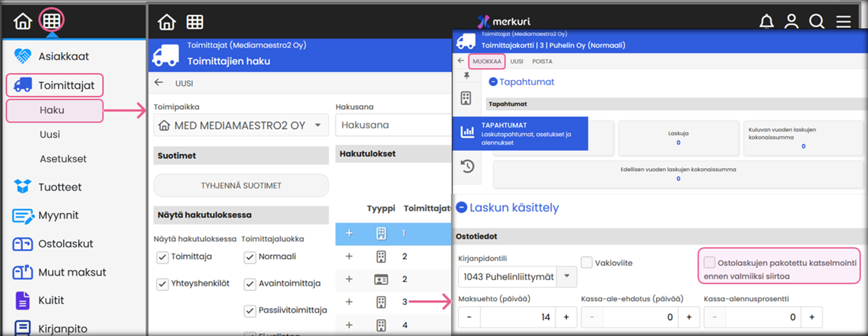Click the notification bell icon
The height and width of the screenshot is (336, 868).
pos(766,21)
